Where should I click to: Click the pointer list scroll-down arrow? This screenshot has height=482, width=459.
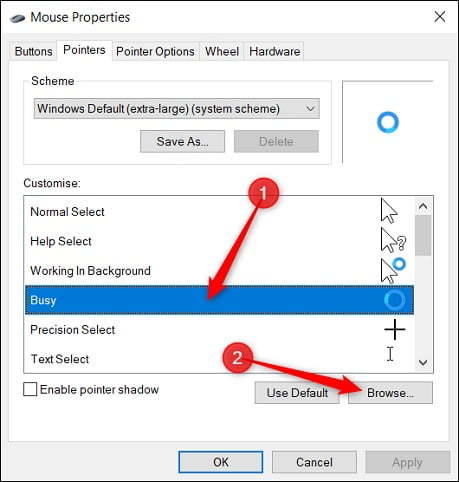coord(423,362)
